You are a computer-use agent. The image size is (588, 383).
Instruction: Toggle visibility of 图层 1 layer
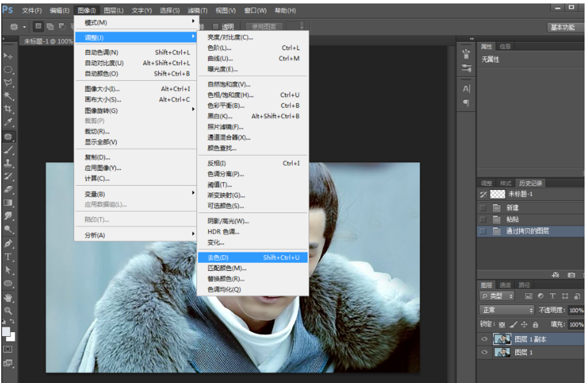click(x=484, y=353)
